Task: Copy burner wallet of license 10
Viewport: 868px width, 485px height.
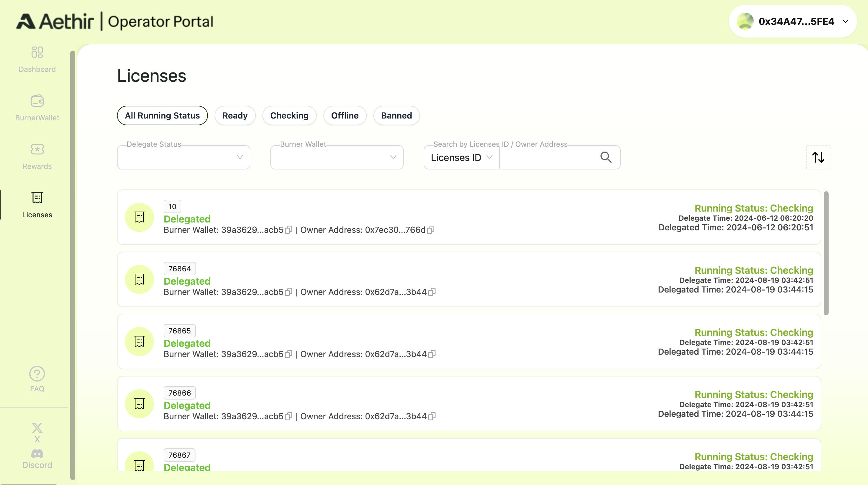Action: [x=289, y=230]
